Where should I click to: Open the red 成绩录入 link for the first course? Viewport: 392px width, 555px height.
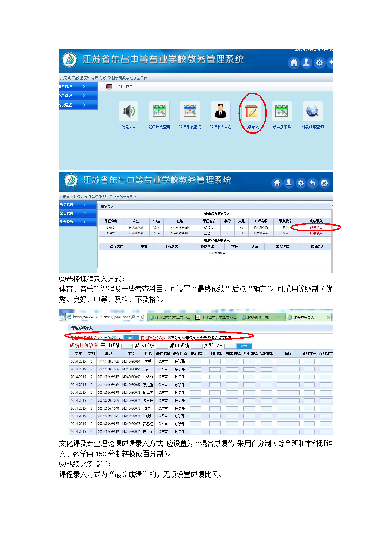[x=316, y=228]
